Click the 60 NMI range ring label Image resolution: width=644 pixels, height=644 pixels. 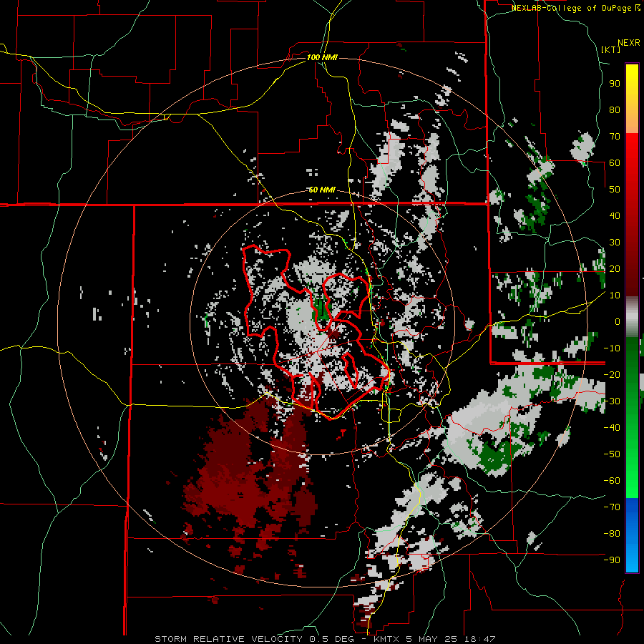point(322,190)
